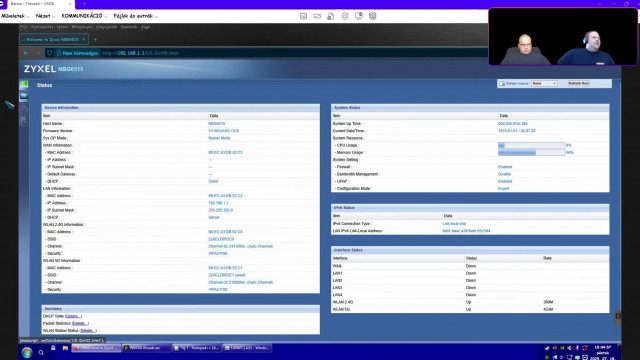The image size is (640, 360).
Task: Click the Nem biztonságos security indicator
Action: coord(77,53)
